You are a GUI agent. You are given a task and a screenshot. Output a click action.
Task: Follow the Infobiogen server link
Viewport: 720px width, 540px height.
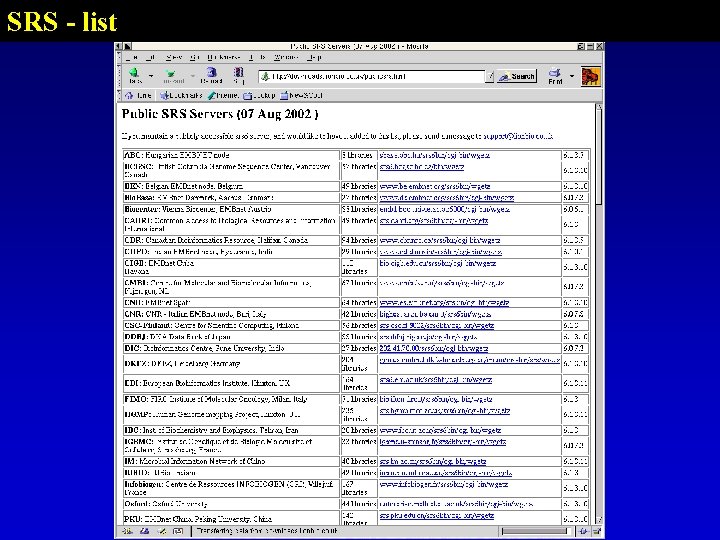coord(444,484)
